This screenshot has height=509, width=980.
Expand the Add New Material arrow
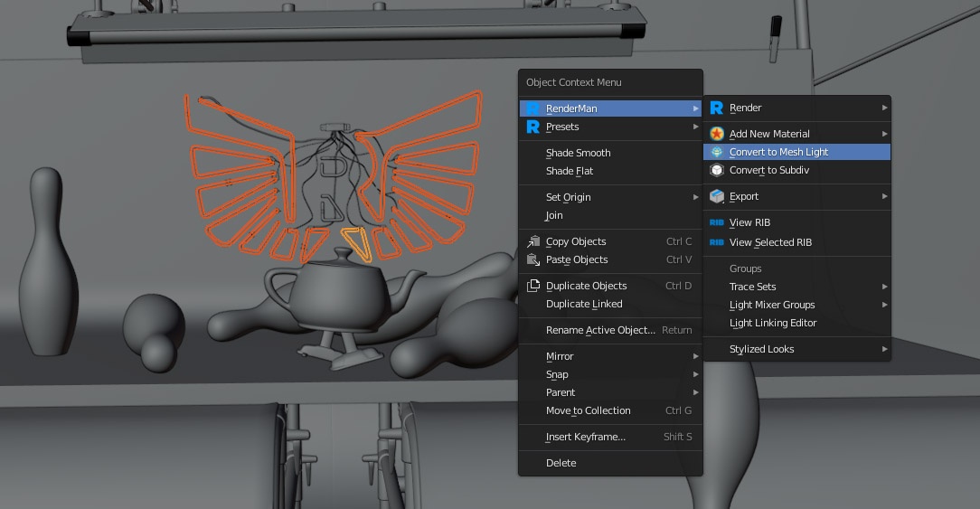(884, 134)
